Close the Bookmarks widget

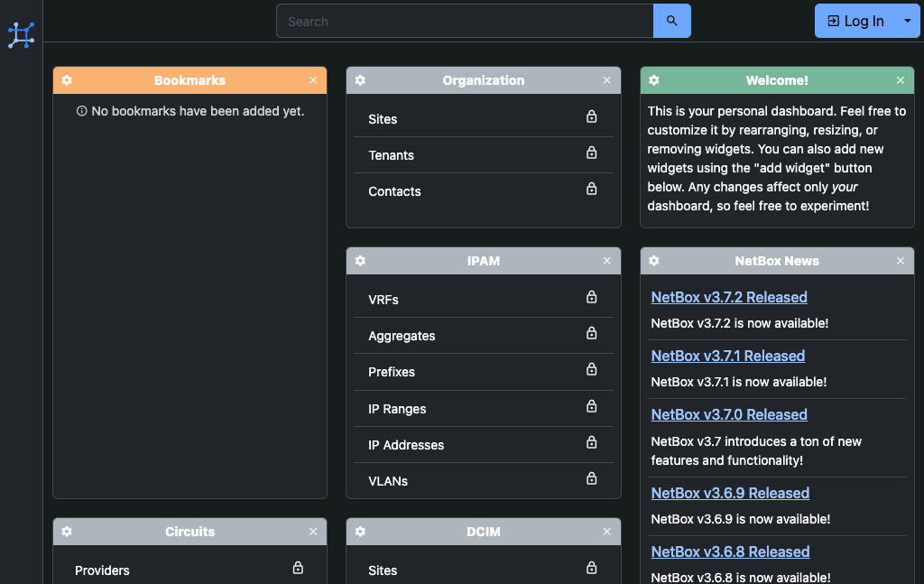[313, 80]
